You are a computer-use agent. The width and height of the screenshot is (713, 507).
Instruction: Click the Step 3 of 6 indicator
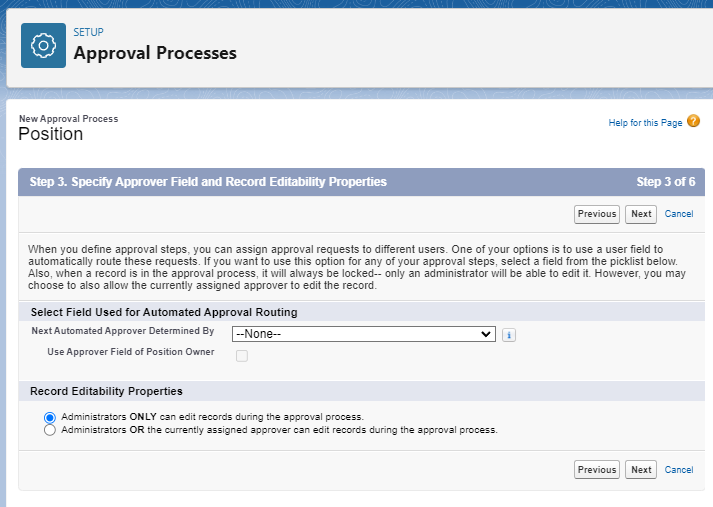[666, 182]
